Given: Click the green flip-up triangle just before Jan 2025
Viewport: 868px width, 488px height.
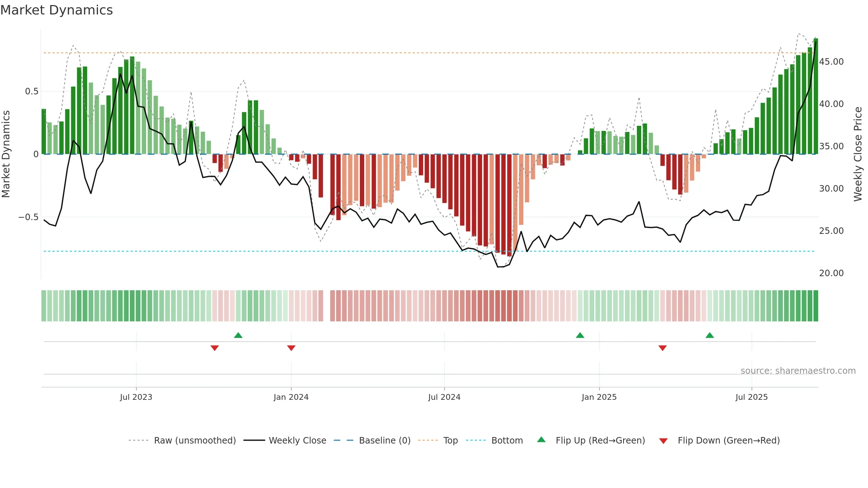Looking at the screenshot, I should click(580, 335).
